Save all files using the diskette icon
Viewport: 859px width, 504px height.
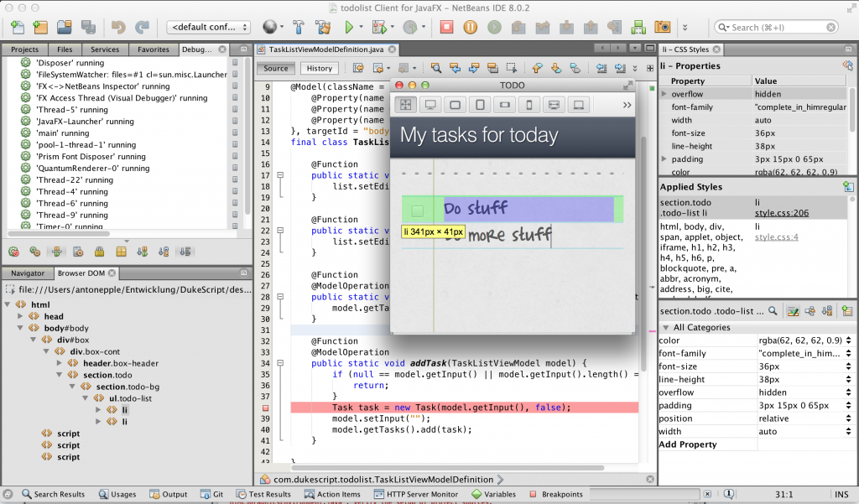pos(88,27)
